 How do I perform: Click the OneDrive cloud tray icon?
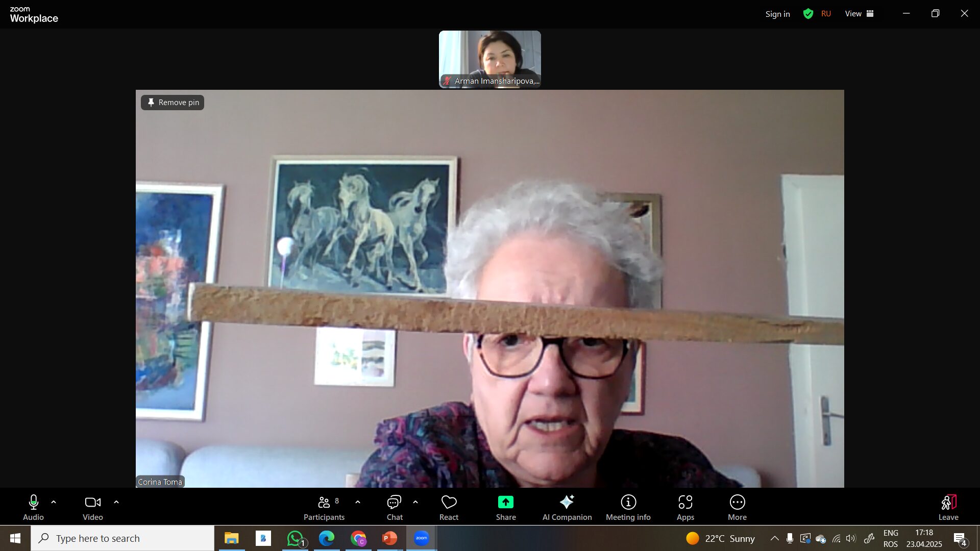pyautogui.click(x=821, y=539)
